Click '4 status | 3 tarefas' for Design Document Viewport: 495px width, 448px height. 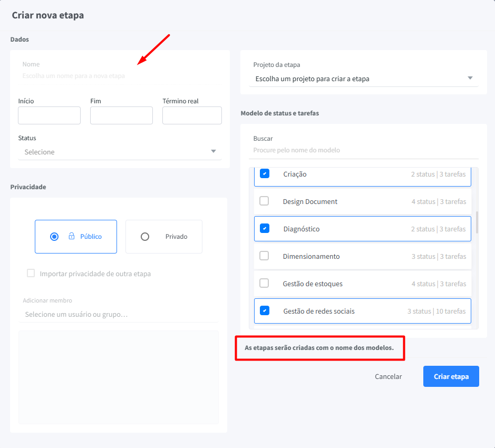pos(439,202)
